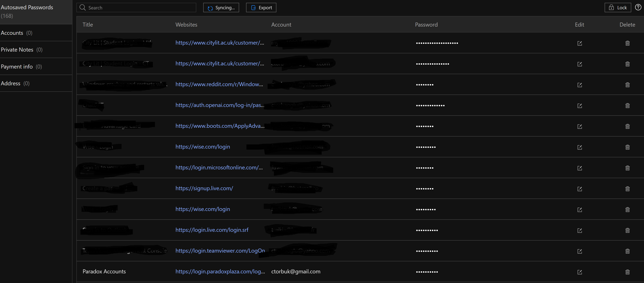
Task: Open the Address (0) category
Action: [36, 83]
